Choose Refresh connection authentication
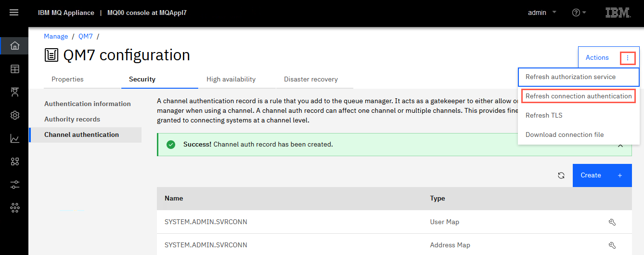 [579, 96]
